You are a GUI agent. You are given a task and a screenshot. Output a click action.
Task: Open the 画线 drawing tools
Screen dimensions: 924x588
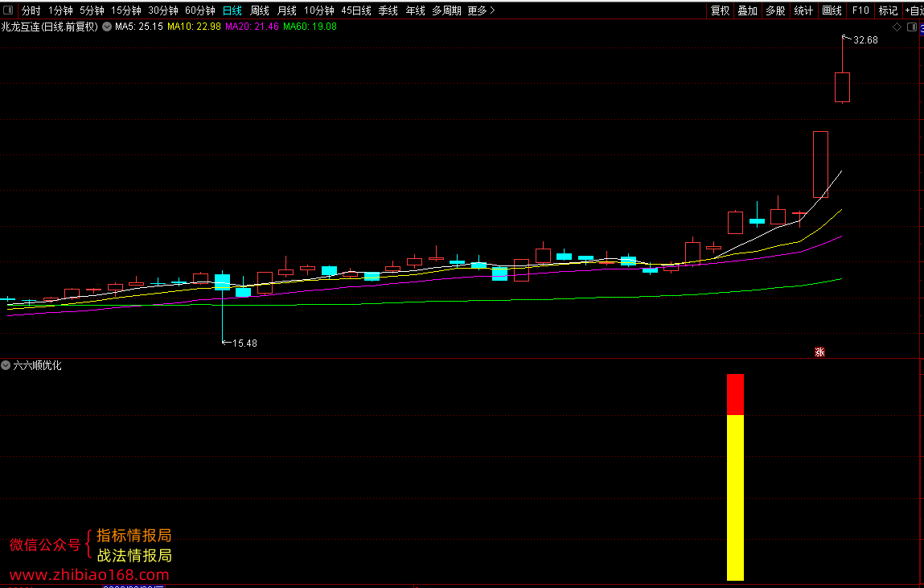click(832, 10)
